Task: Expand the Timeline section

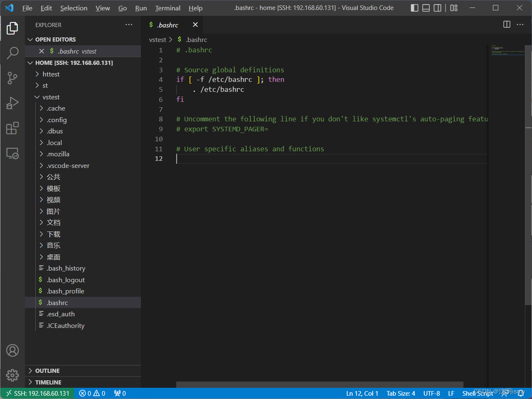Action: point(83,382)
